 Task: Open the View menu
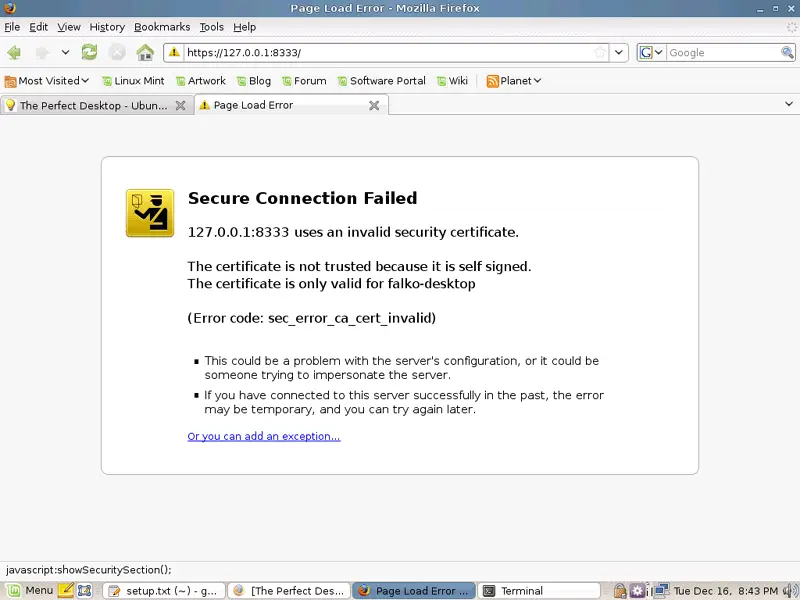click(x=69, y=27)
